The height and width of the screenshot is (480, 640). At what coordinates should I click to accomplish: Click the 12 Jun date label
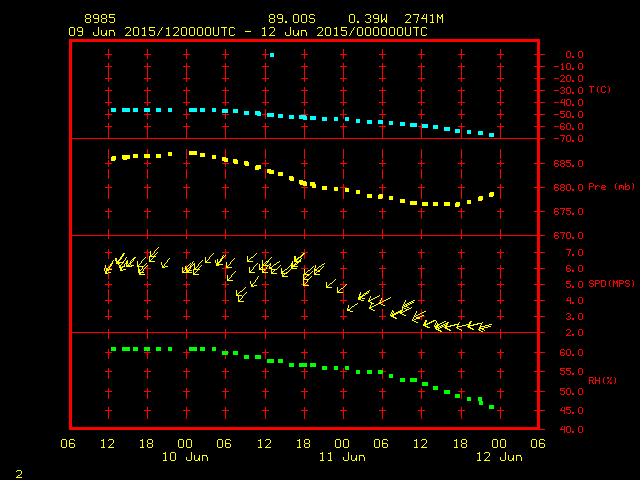coord(499,457)
